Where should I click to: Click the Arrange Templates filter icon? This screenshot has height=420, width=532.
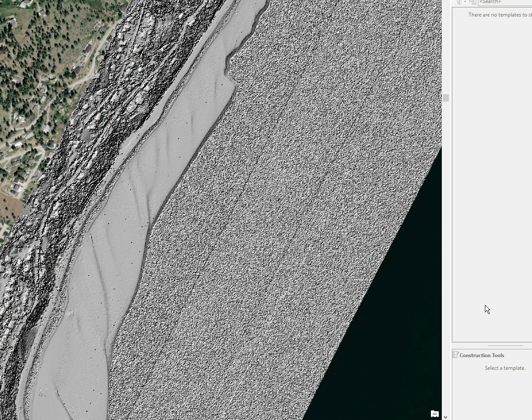tap(458, 2)
